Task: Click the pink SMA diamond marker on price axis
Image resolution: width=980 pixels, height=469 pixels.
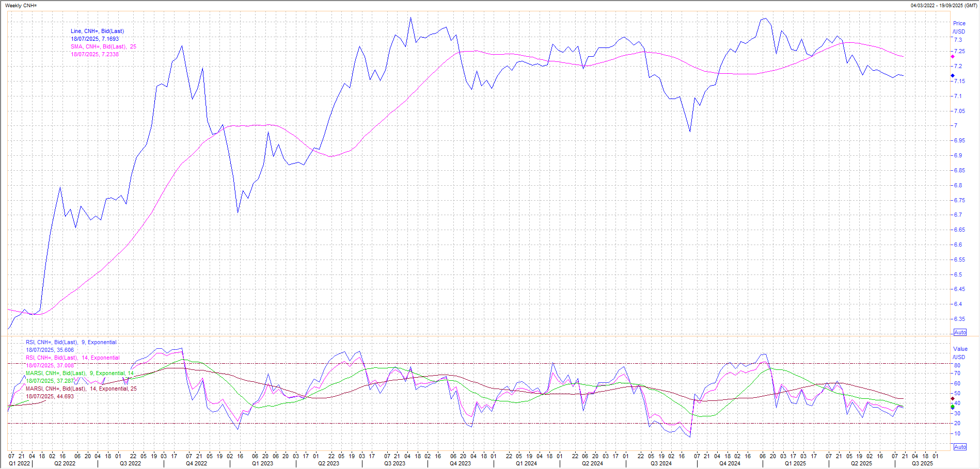Action: (953, 57)
